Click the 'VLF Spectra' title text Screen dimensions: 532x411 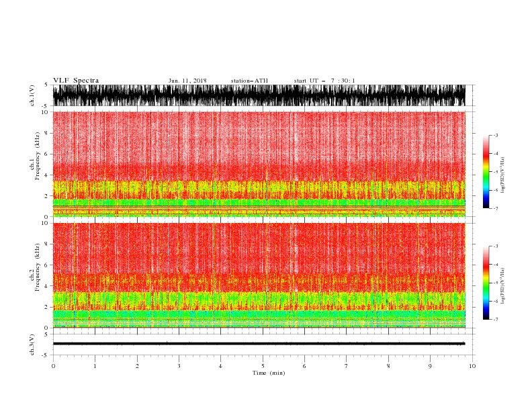tap(76, 81)
